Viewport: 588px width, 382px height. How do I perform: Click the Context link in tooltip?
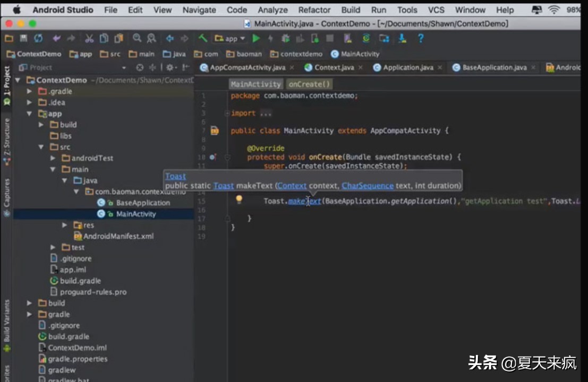pos(292,186)
